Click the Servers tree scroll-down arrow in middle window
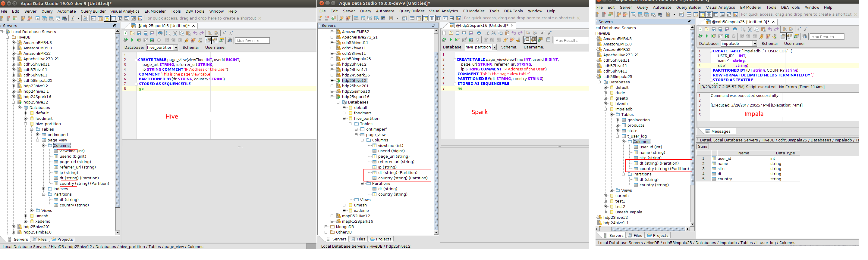868x260 pixels. click(x=436, y=232)
